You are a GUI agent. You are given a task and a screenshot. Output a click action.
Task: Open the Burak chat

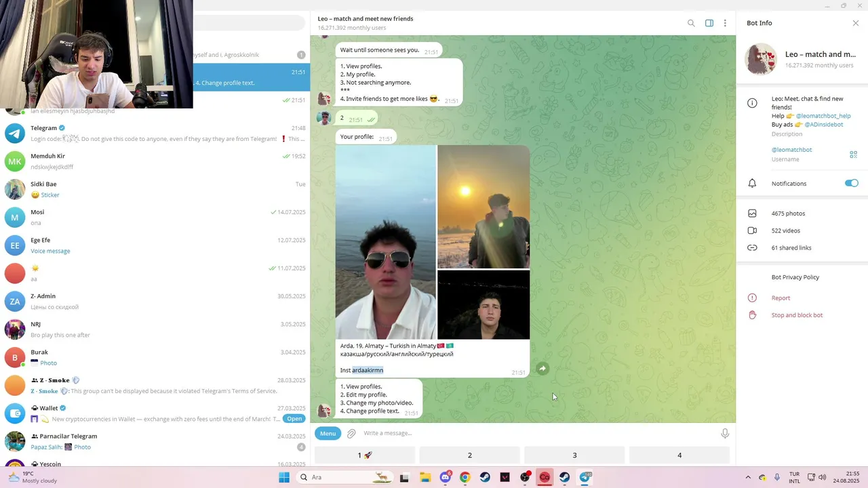tap(155, 357)
